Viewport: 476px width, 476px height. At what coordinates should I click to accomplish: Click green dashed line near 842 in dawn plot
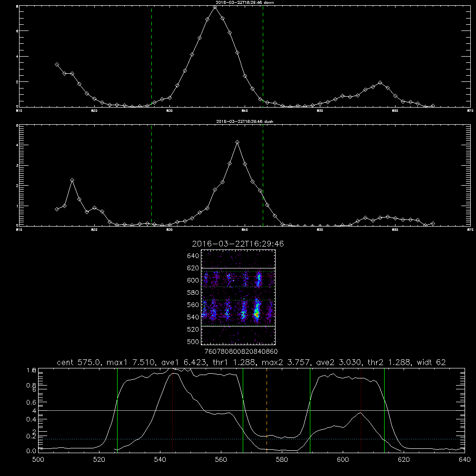tap(263, 57)
